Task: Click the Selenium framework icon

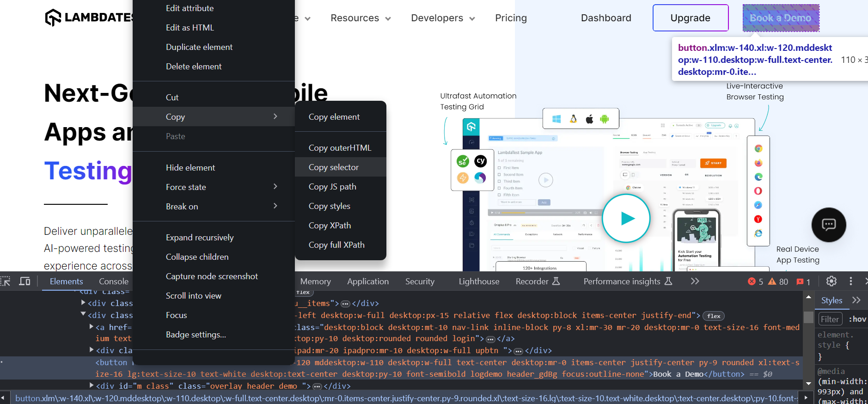Action: [463, 161]
